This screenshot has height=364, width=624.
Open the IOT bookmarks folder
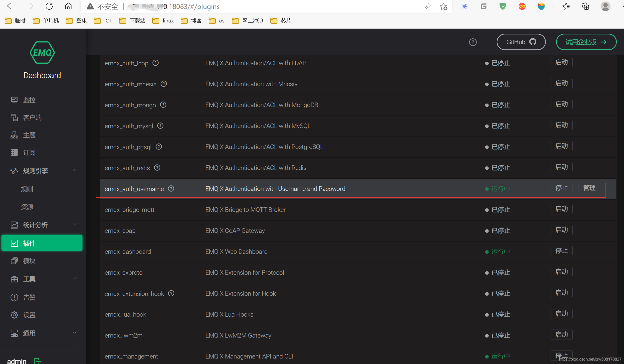[103, 21]
